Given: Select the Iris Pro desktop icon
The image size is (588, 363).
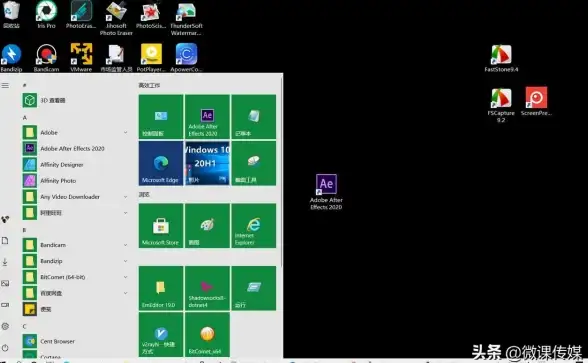Looking at the screenshot, I should 46,15.
